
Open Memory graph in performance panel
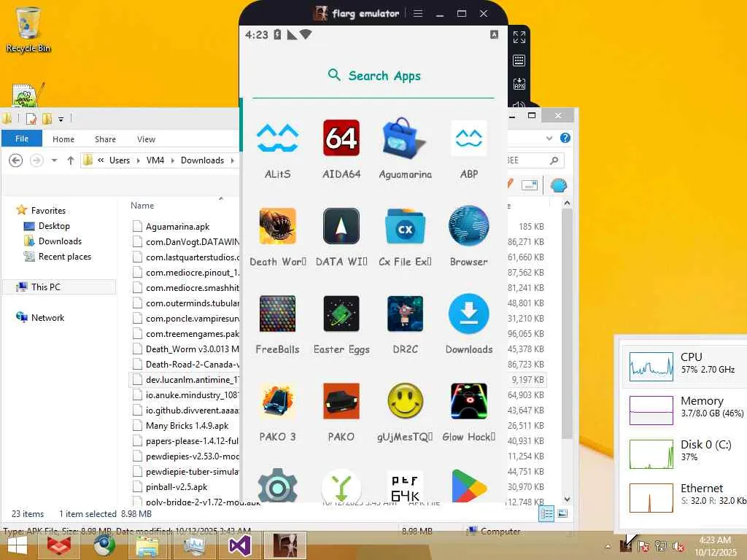tap(651, 410)
